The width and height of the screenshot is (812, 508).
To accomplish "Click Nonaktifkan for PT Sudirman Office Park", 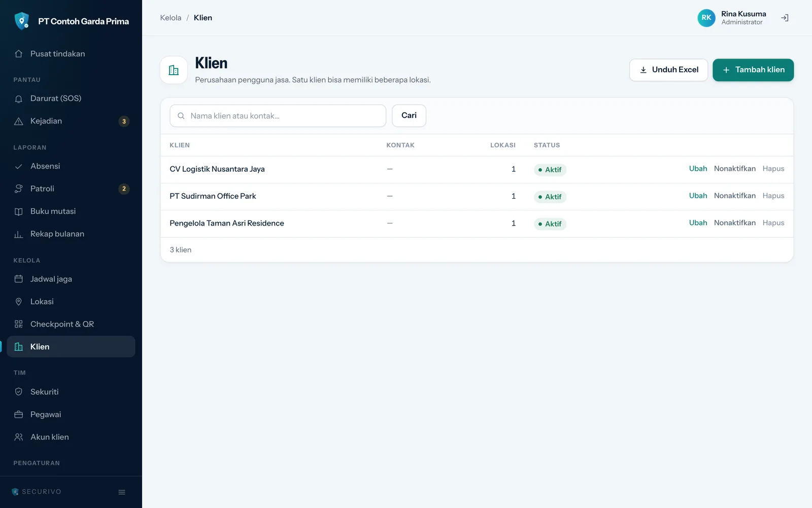I will coord(734,196).
